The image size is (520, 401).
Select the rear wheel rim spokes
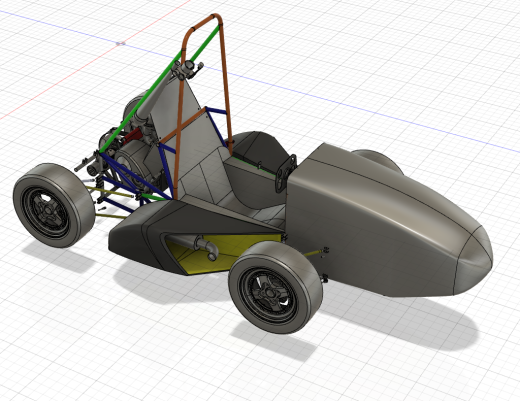pyautogui.click(x=47, y=211)
